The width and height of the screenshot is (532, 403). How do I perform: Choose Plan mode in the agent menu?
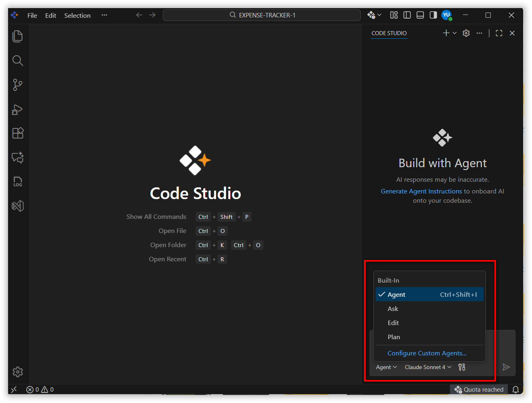pos(394,337)
